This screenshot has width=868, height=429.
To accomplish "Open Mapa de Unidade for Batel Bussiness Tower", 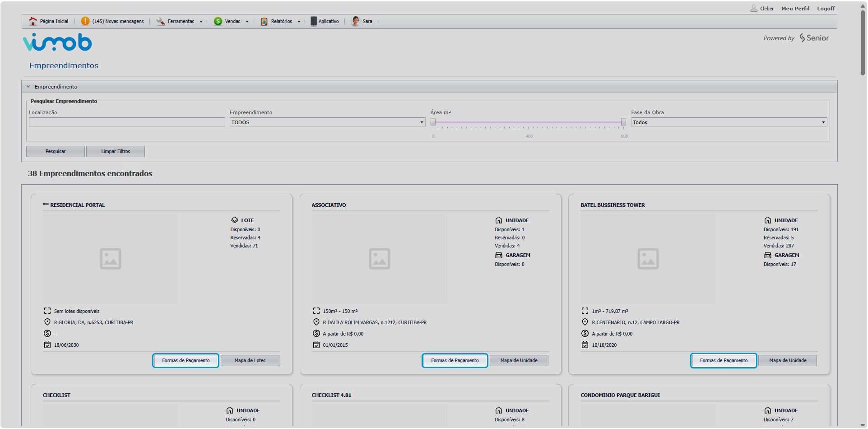I will tap(788, 361).
